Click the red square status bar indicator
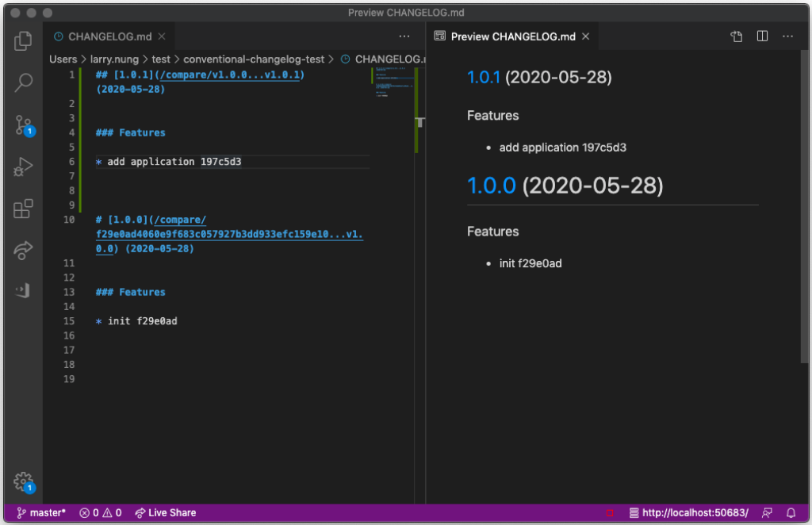This screenshot has width=812, height=525. (x=610, y=513)
